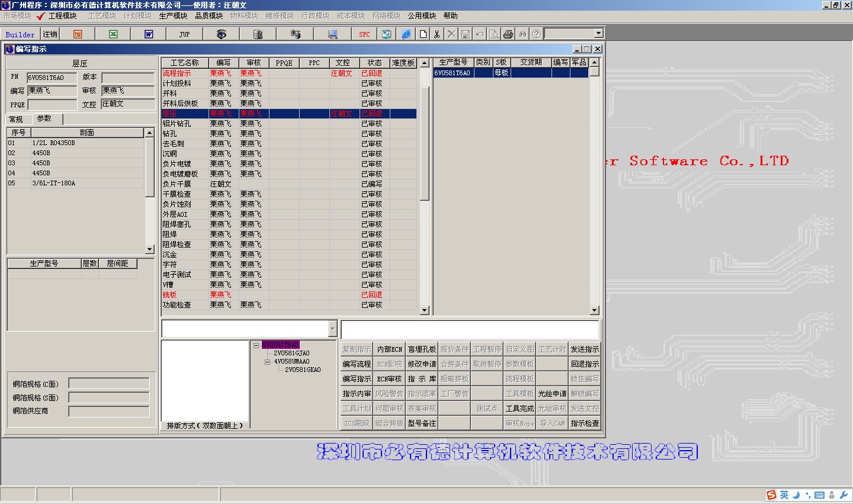Click the 内部ECN button

click(x=389, y=349)
